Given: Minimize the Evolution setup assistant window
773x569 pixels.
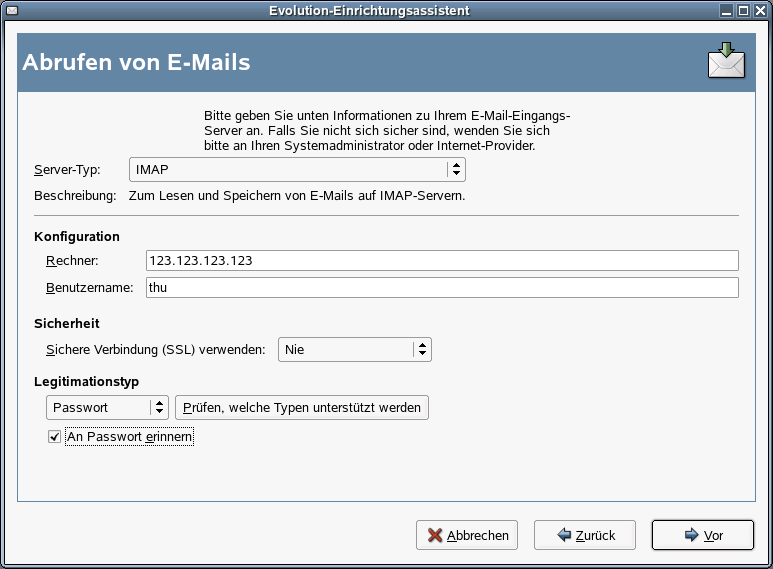Looking at the screenshot, I should coord(726,10).
